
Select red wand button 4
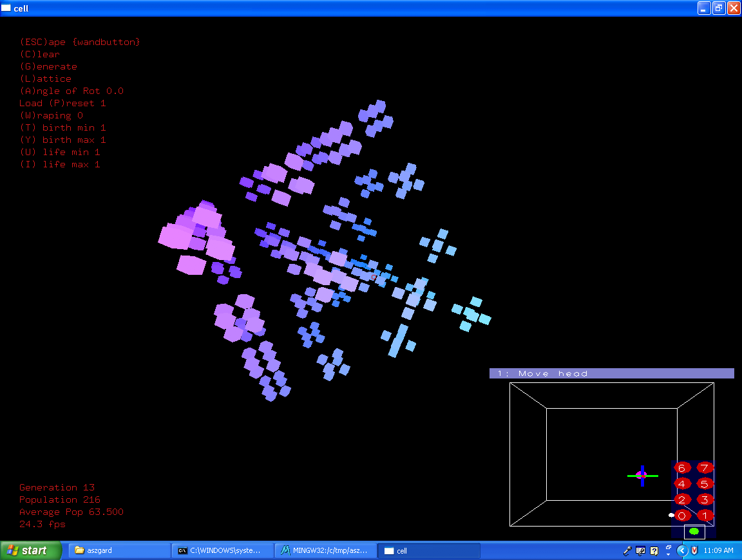pos(682,483)
